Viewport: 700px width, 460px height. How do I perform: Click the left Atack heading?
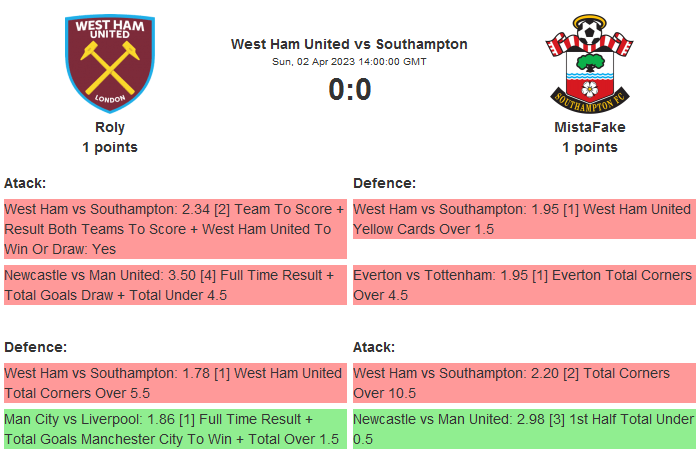pyautogui.click(x=25, y=183)
